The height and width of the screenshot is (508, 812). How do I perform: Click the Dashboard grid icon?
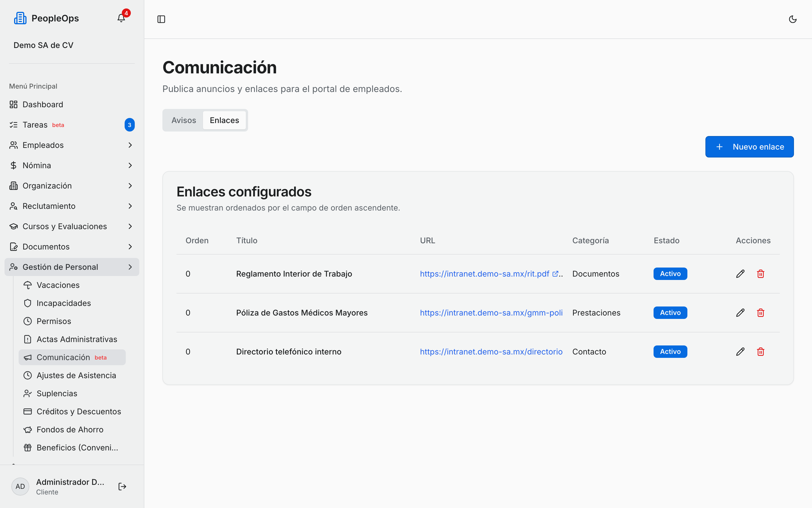pos(14,104)
